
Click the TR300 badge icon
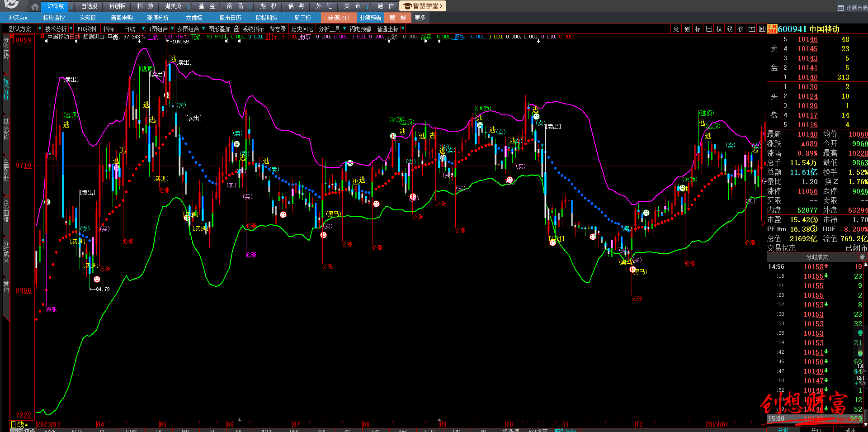tap(772, 29)
